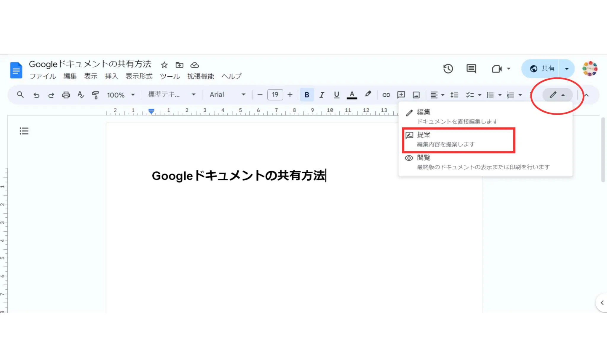
Task: Open text alignment options
Action: tap(437, 95)
